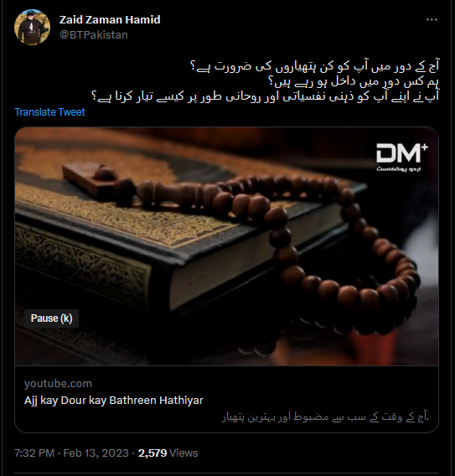Click the third line of Urdu tweet text
Image resolution: width=455 pixels, height=476 pixels.
[265, 96]
